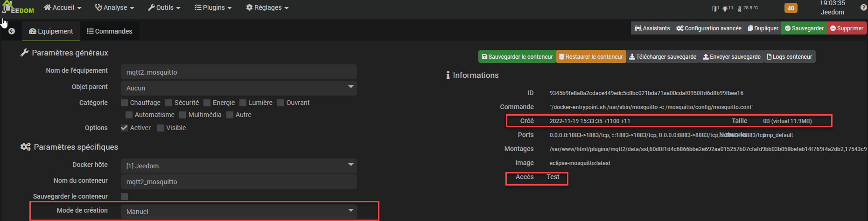Screen dimensions: 868x221
Task: Toggle the Ouvrant category checkbox
Action: click(281, 103)
